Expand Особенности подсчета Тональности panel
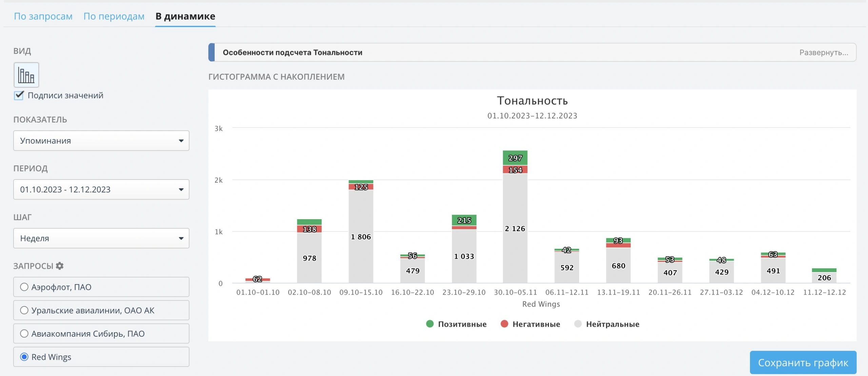 532,52
